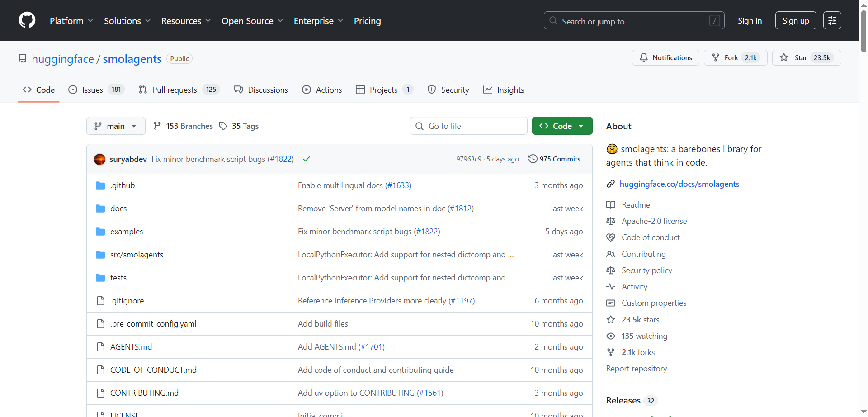Open the .pre-commit-config.yaml file
The width and height of the screenshot is (868, 417).
coord(153,324)
